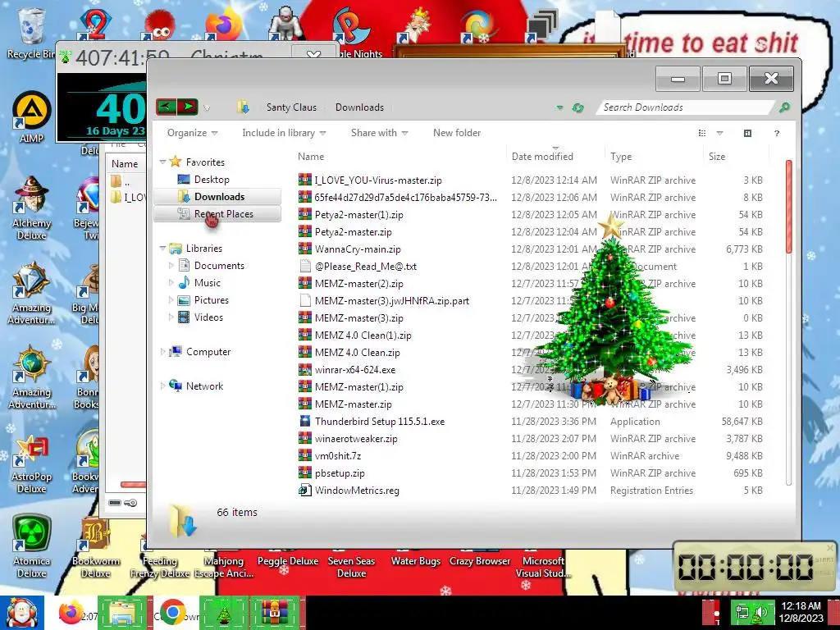Click the green Back arrow button
This screenshot has height=630, width=840.
pos(166,107)
